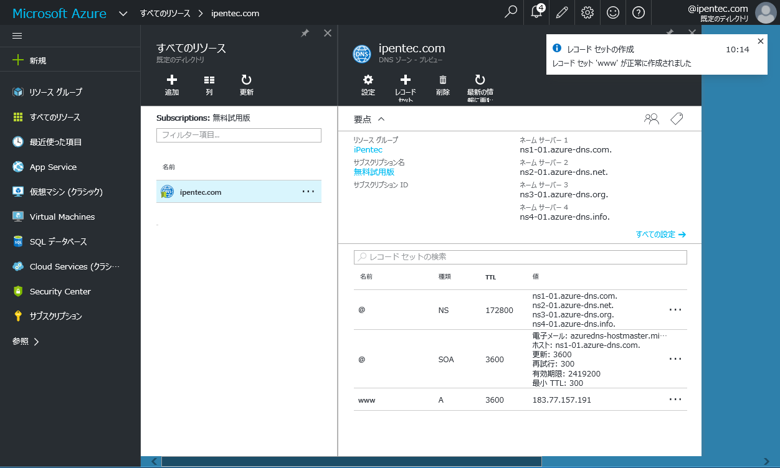Click 最新の情報 refresh in DNS zone toolbar
This screenshot has width=780, height=468.
tap(480, 88)
